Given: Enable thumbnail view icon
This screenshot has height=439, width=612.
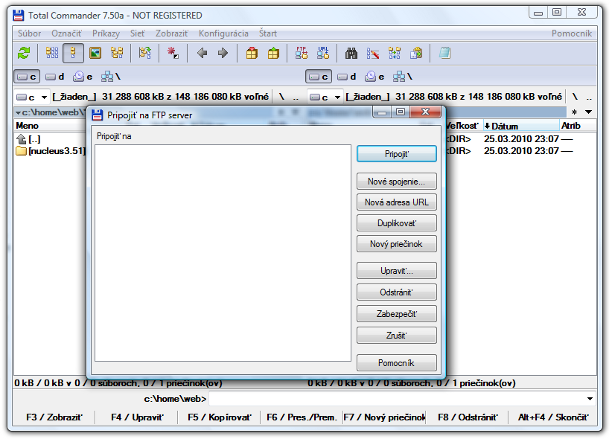Looking at the screenshot, I should click(x=95, y=53).
